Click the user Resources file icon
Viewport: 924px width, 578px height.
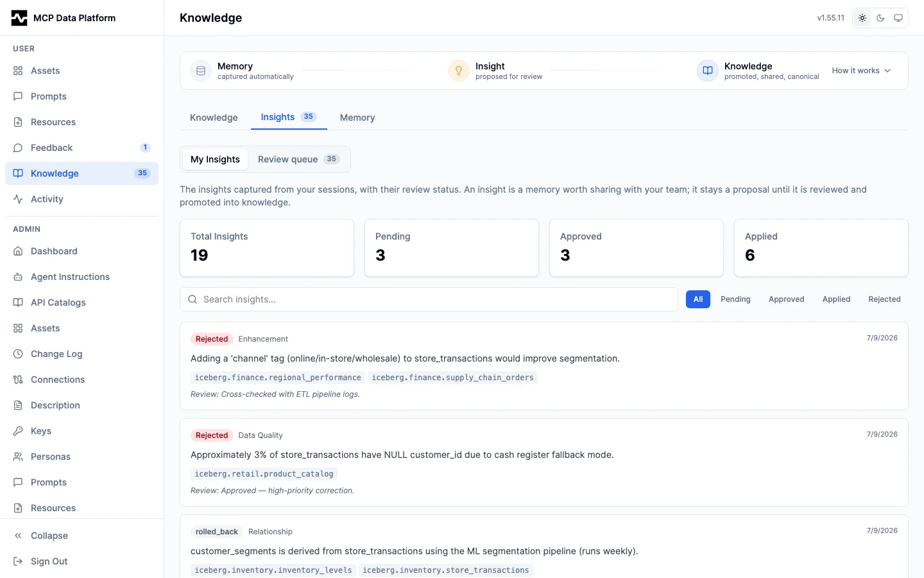click(x=18, y=122)
